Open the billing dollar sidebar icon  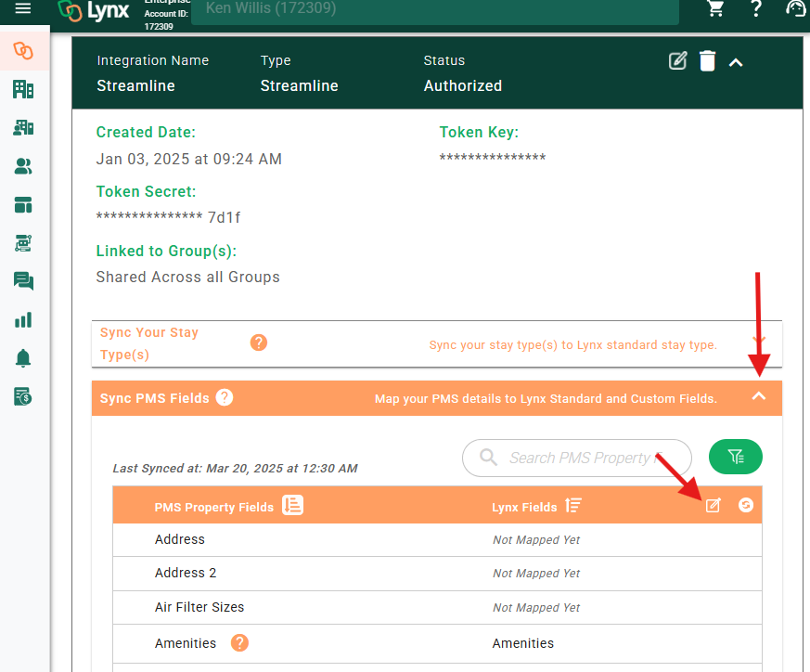coord(23,396)
